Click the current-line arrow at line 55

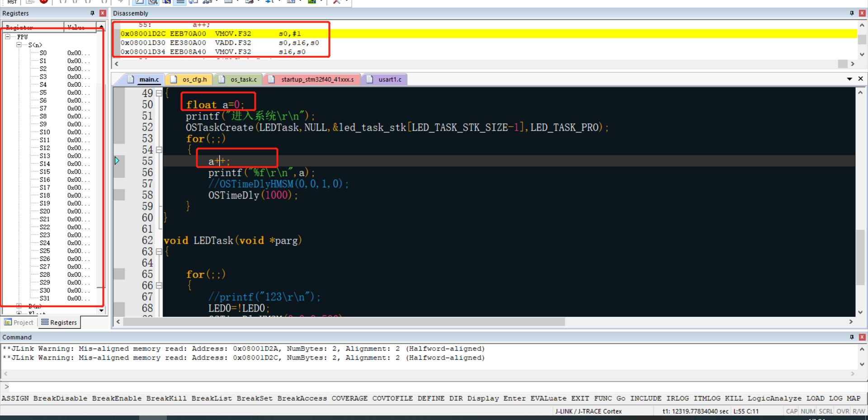(117, 160)
